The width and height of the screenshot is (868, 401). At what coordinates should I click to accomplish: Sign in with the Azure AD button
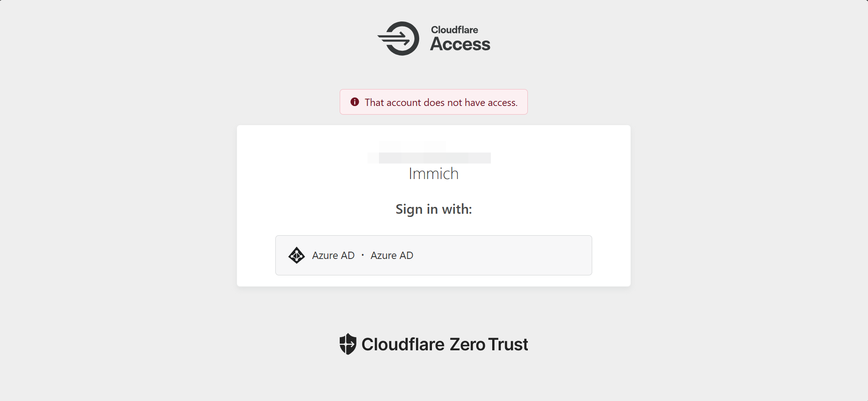coord(433,255)
